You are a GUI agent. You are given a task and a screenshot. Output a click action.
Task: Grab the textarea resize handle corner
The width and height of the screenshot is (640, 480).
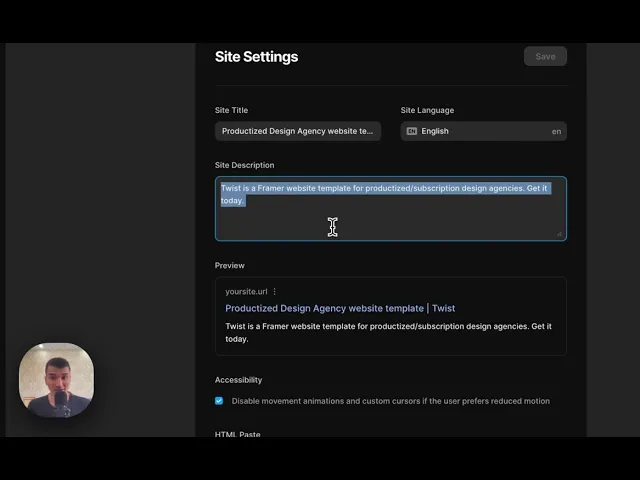559,233
